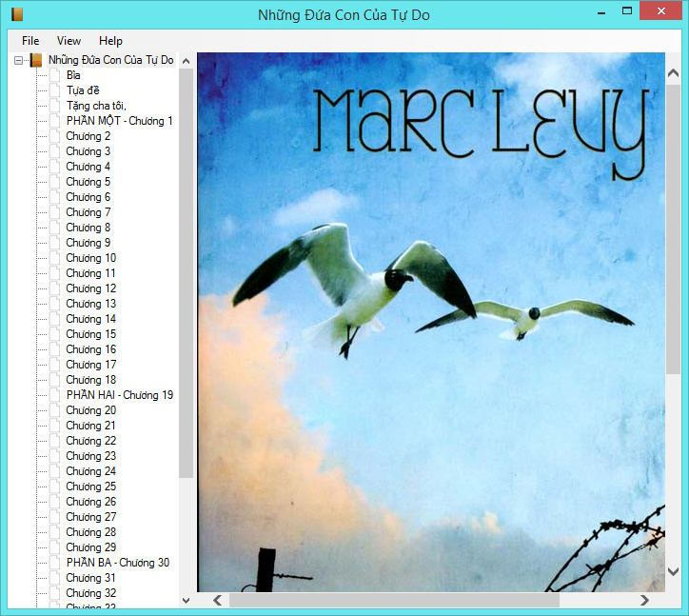Click the page icon beside Chương 10
This screenshot has width=689, height=616.
pos(55,258)
